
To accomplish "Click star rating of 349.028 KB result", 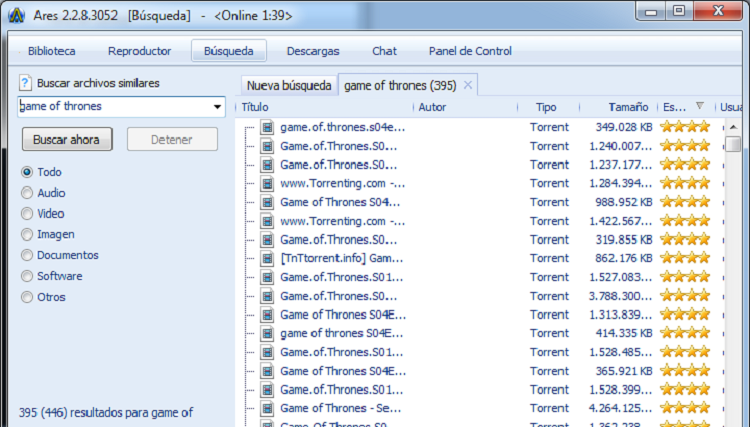I will pyautogui.click(x=685, y=127).
